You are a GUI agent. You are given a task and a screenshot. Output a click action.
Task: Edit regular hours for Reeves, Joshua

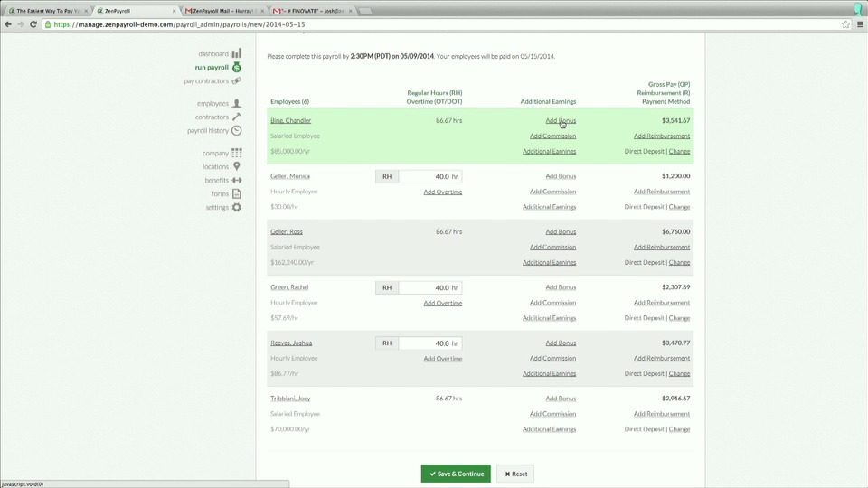(430, 343)
